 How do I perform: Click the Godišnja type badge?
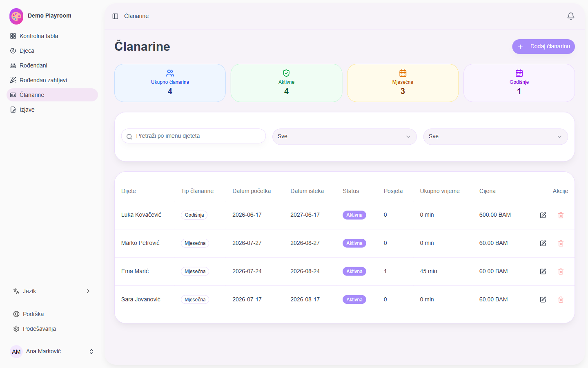point(194,215)
